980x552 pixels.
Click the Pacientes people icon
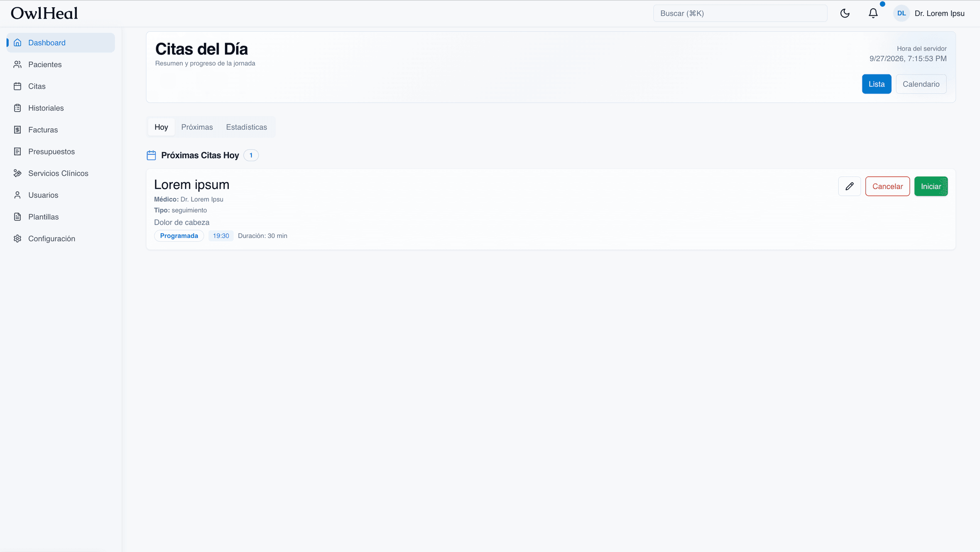coord(18,65)
